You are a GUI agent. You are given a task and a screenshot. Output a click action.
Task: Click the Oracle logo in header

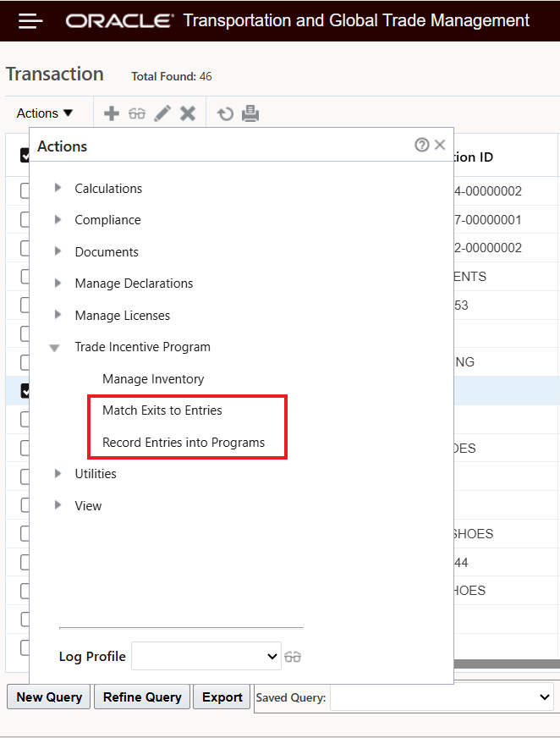[x=119, y=20]
